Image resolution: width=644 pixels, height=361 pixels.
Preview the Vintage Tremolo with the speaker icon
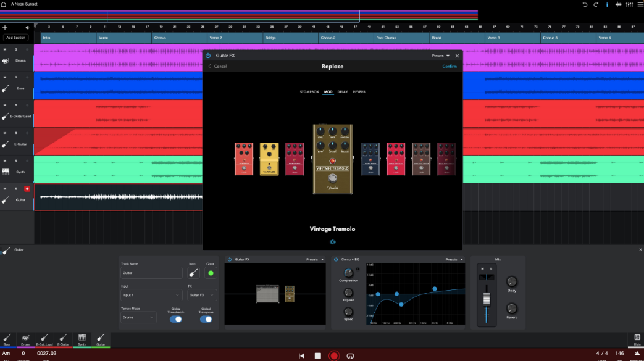point(333,242)
